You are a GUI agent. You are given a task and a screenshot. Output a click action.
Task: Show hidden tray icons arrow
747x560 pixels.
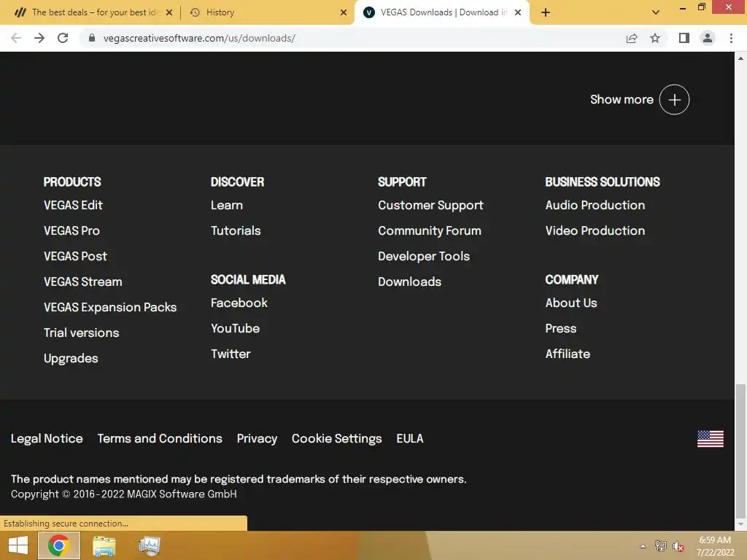(643, 546)
